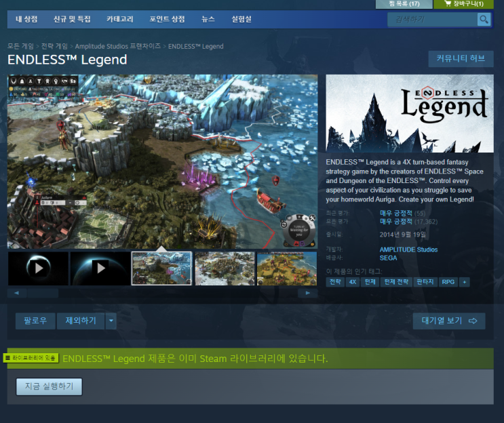This screenshot has width=504, height=423.
Task: Open developer AMPLITUDE Studios link
Action: (408, 249)
